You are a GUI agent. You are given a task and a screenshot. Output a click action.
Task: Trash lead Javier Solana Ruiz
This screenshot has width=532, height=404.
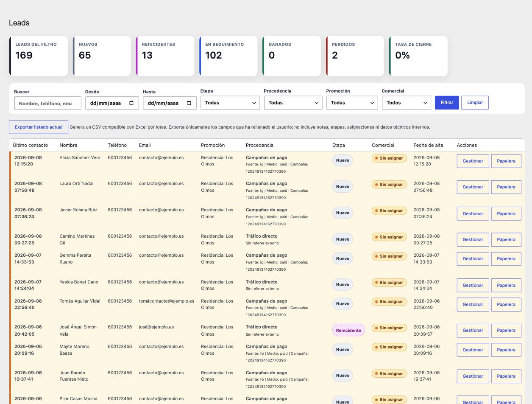[x=506, y=213]
